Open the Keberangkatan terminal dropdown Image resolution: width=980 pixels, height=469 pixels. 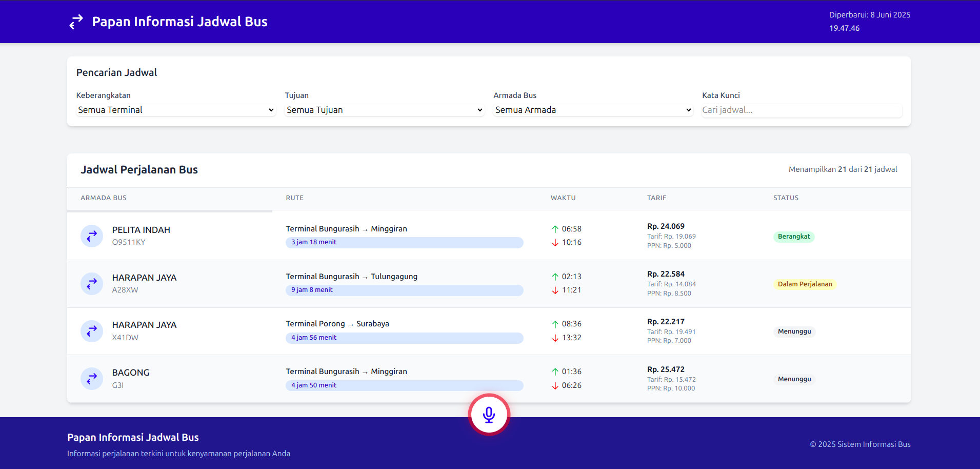coord(176,110)
